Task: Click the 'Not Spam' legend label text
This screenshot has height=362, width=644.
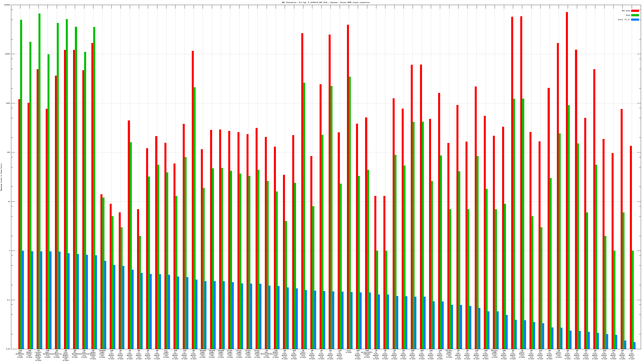Action: click(x=626, y=11)
